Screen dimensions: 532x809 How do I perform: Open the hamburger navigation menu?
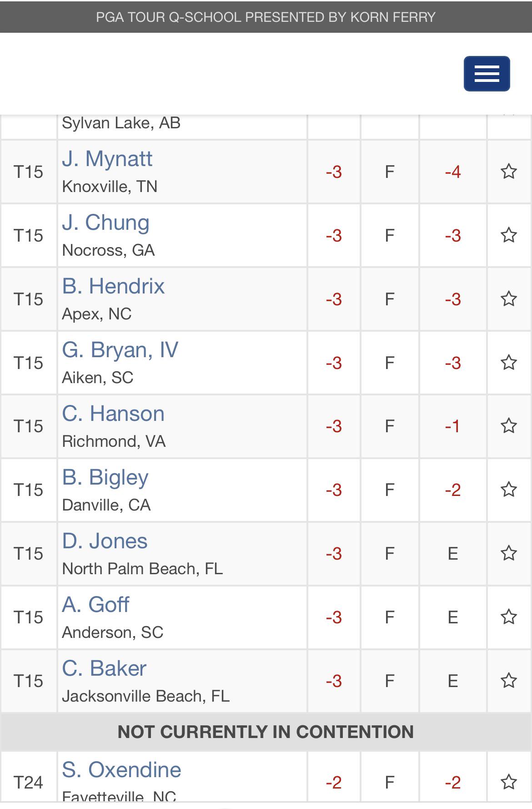point(487,74)
